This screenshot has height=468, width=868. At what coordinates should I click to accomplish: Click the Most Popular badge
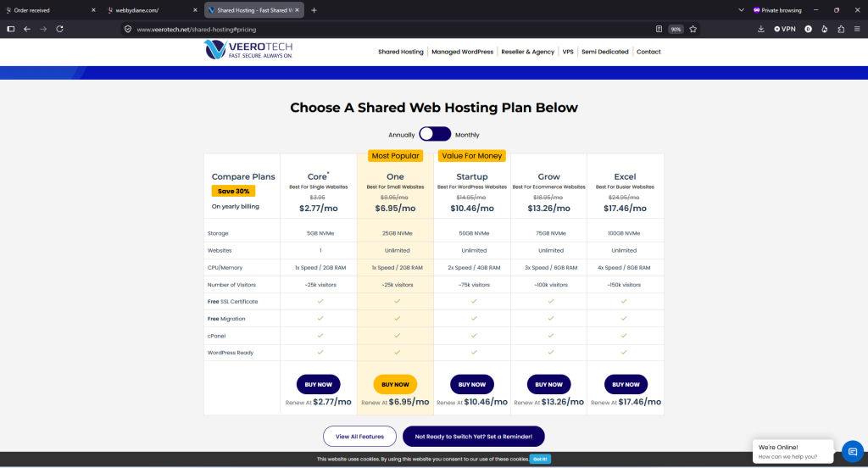click(x=395, y=156)
